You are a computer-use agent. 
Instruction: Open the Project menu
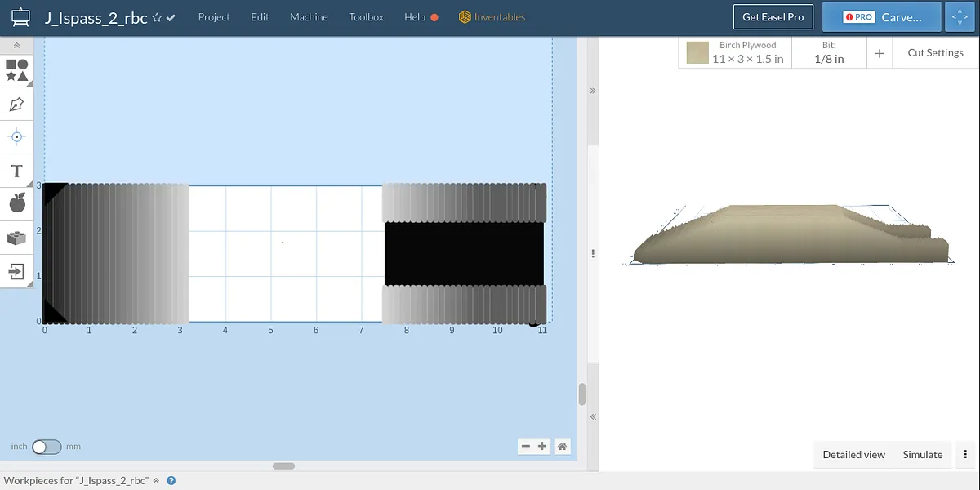click(214, 17)
